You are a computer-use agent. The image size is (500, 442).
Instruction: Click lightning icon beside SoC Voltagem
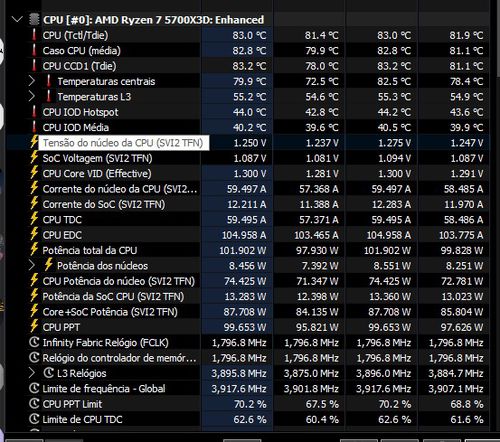[34, 157]
